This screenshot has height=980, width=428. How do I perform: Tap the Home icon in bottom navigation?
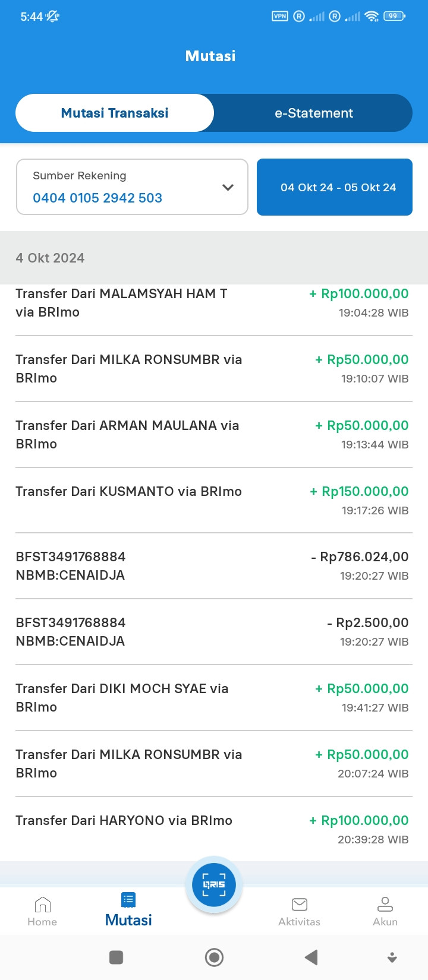(42, 905)
